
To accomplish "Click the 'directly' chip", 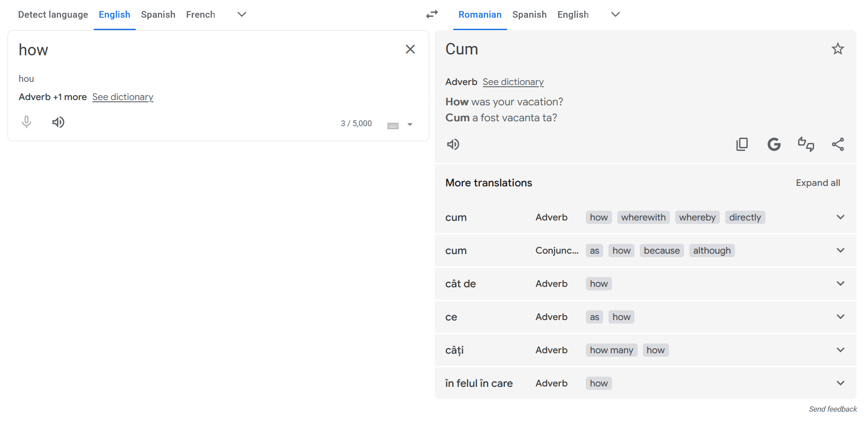I will (x=745, y=217).
